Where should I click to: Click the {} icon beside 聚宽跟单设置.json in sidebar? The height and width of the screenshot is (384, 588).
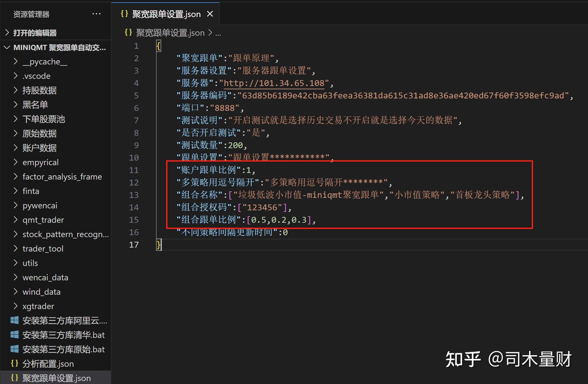click(14, 378)
